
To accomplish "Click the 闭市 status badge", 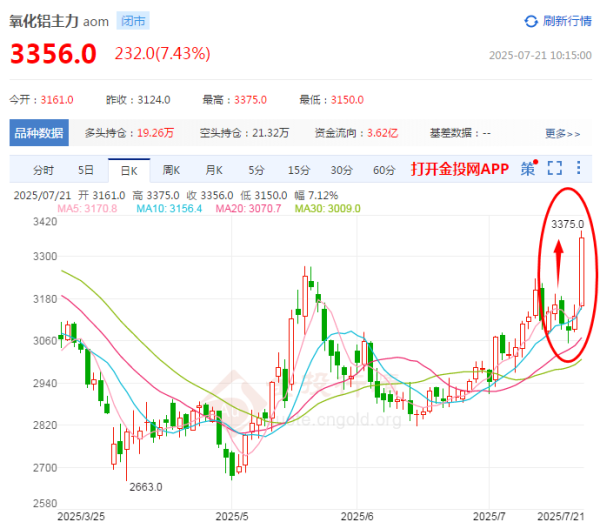I will (133, 21).
